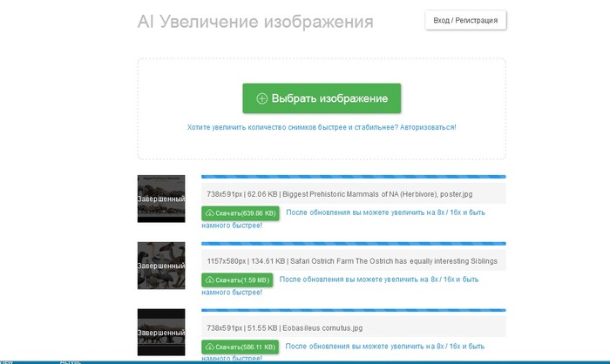Image resolution: width=610 pixels, height=364 pixels.
Task: Open upgrade link beside the 586.11 KB download
Action: coord(384,347)
